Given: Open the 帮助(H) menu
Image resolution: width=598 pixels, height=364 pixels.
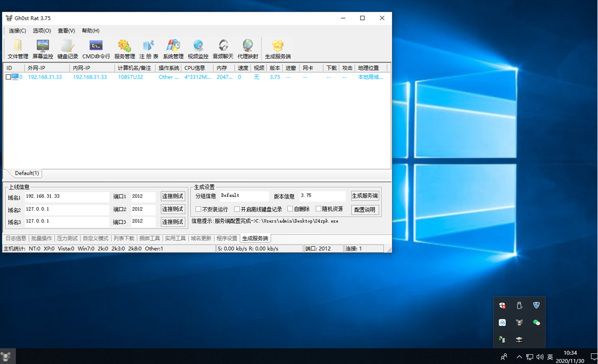Looking at the screenshot, I should 91,30.
